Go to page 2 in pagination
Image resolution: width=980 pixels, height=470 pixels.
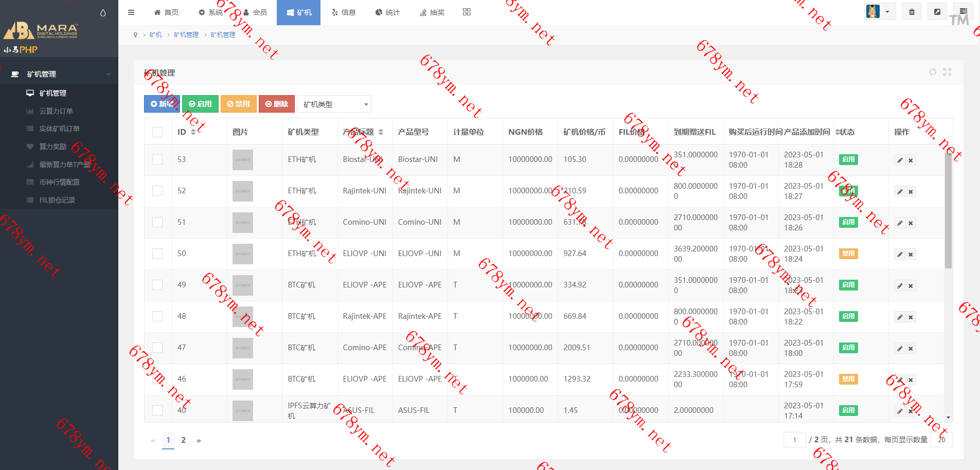point(183,440)
